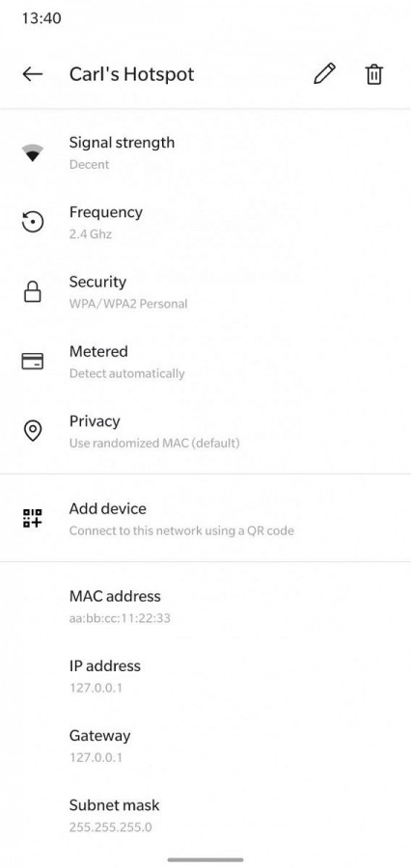Tap the Gateway entry
Screen dimensions: 411x868
tap(205, 746)
